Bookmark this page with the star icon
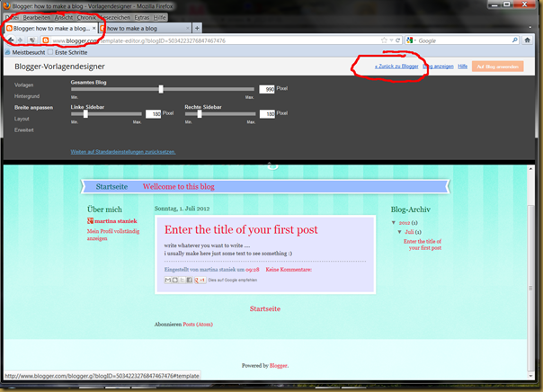 tap(384, 40)
